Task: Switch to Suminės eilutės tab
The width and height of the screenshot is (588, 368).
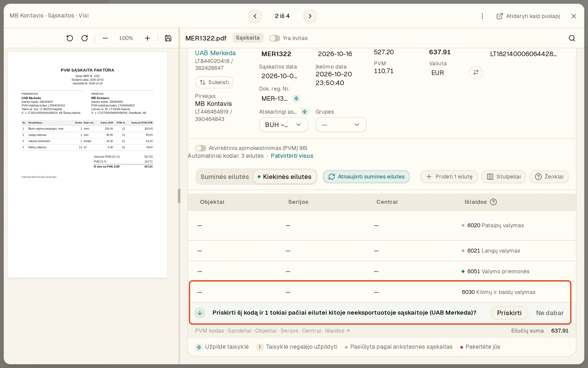Action: point(224,177)
